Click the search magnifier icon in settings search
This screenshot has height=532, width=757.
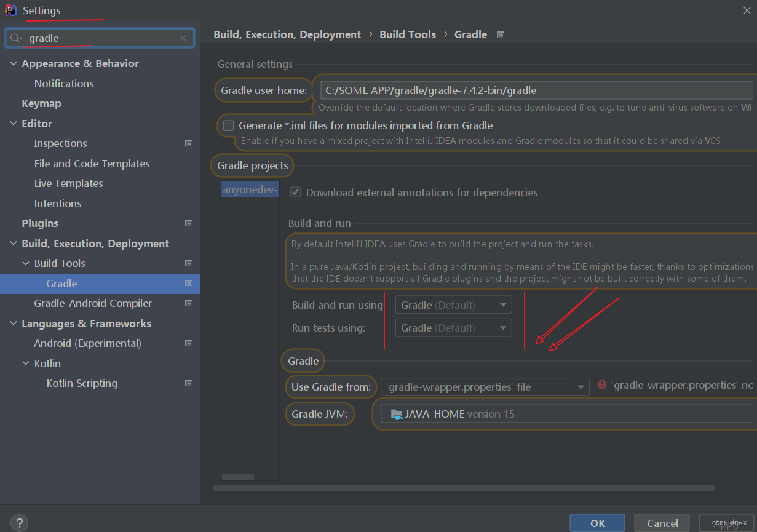point(15,38)
